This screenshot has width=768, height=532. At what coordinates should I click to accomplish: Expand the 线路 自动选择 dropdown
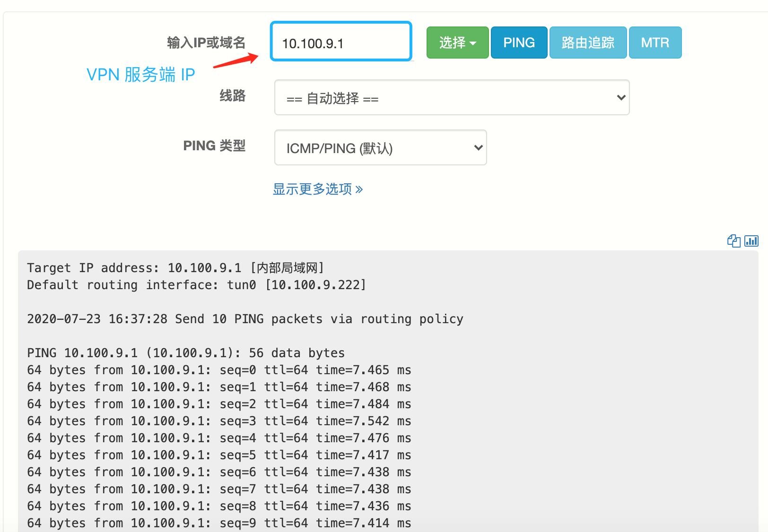click(451, 98)
